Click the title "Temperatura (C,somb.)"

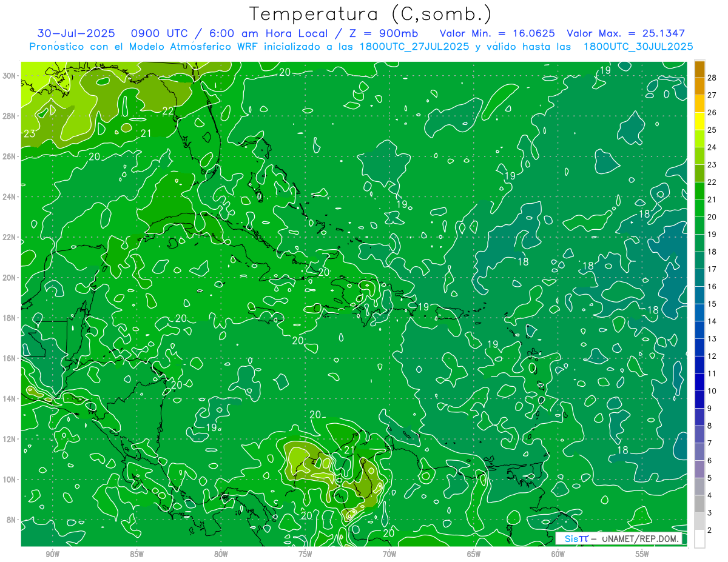(x=371, y=14)
